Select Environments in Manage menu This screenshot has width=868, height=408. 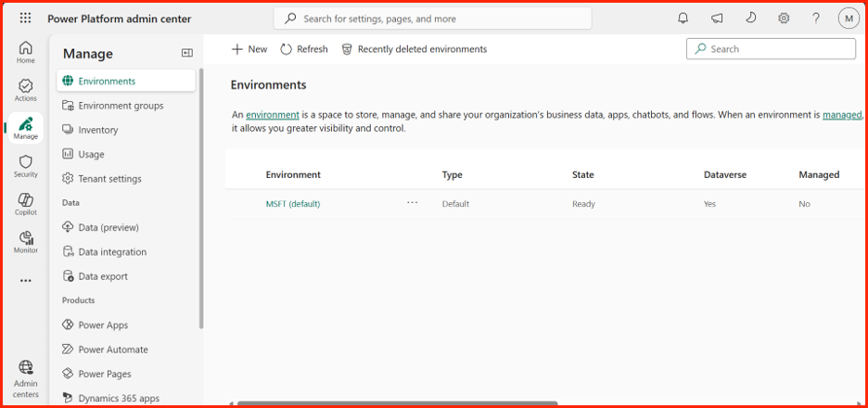(x=126, y=81)
